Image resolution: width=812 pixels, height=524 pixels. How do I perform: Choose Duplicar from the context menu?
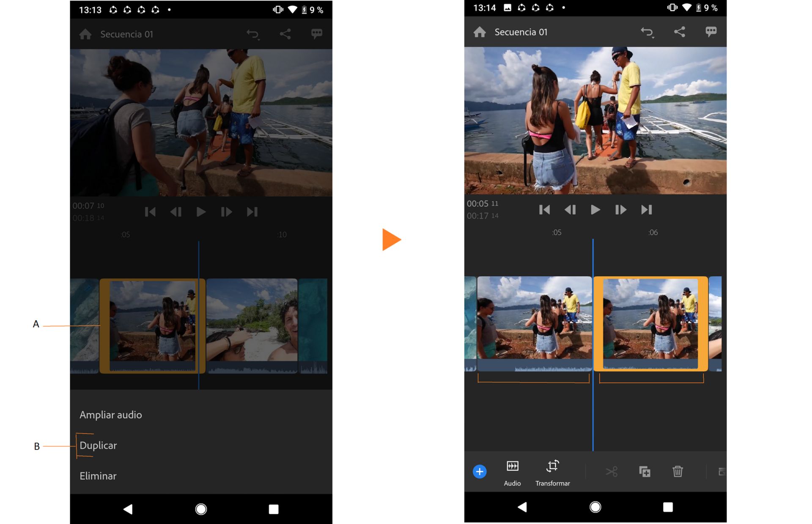pyautogui.click(x=98, y=445)
